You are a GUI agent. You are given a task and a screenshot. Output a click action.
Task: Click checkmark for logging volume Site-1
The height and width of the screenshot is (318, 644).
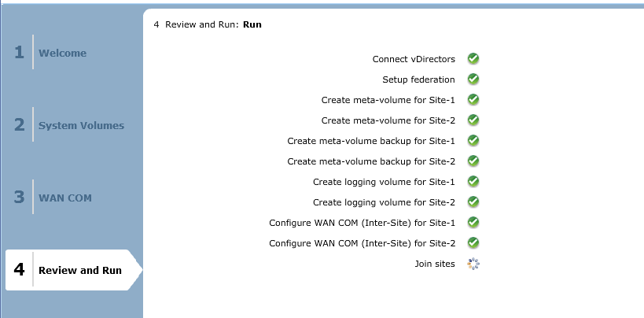coord(473,182)
